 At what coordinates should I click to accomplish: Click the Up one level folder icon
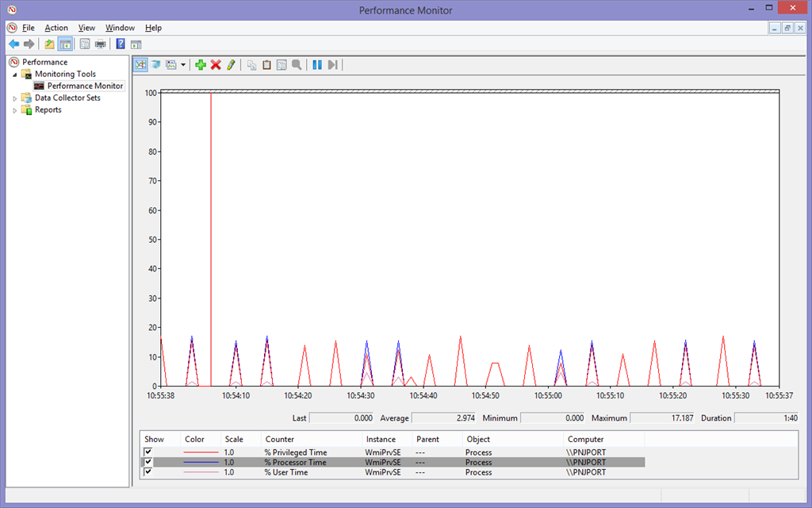point(49,44)
